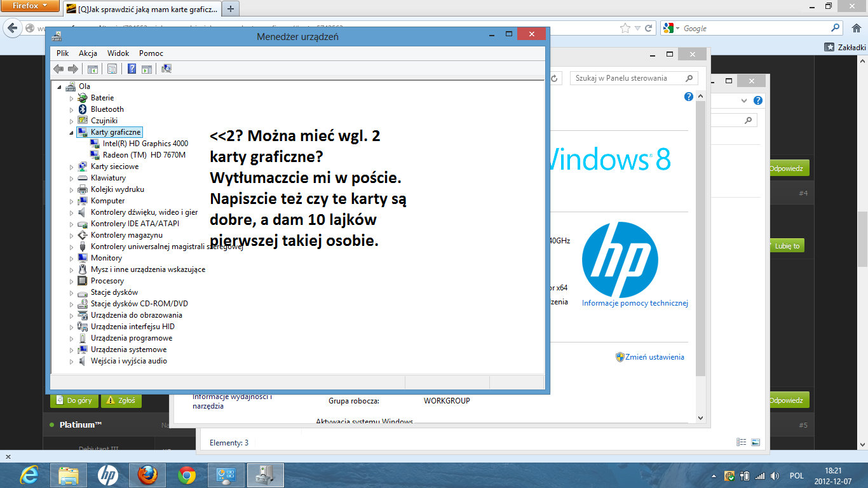Click the Procesory chip icon
This screenshot has height=488, width=868.
click(82, 281)
